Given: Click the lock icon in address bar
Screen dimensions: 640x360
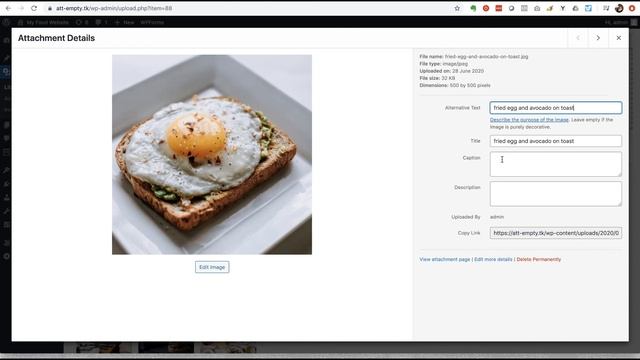Looking at the screenshot, I should [x=50, y=8].
